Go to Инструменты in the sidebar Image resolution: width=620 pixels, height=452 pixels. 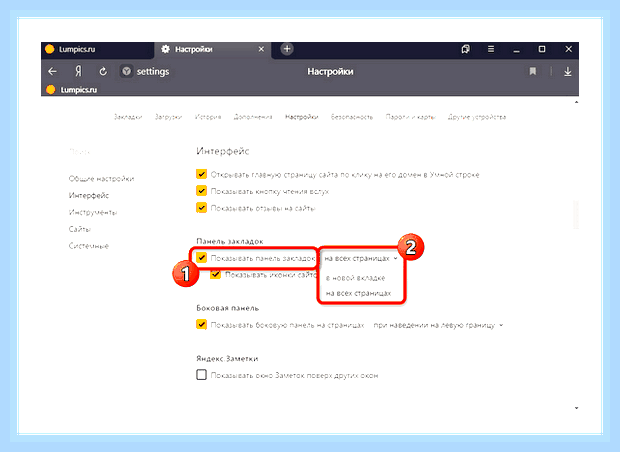pyautogui.click(x=93, y=212)
